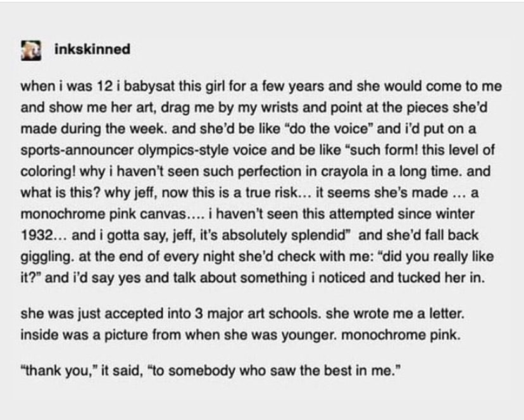This screenshot has width=524, height=420.
Task: Click the opening words "when i was 12"
Action: pos(66,86)
